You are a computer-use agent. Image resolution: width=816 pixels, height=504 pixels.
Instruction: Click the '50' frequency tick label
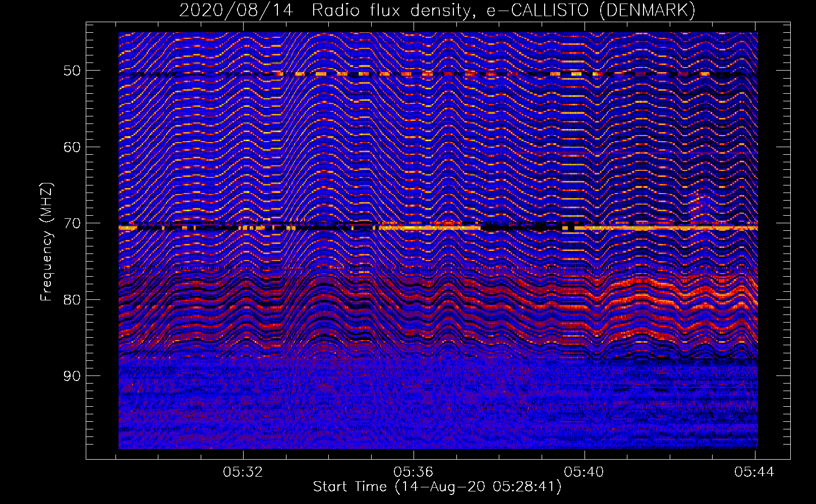pos(72,71)
